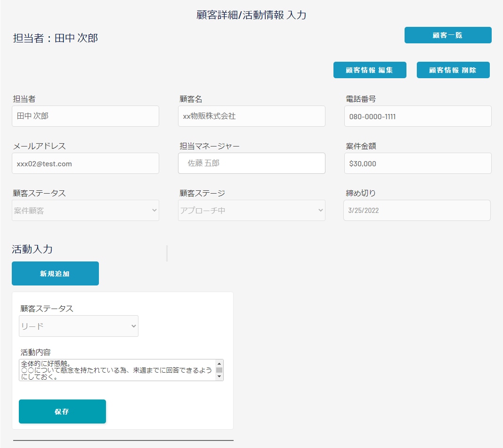The image size is (503, 448).
Task: Click the メールアドレス label
Action: click(40, 146)
